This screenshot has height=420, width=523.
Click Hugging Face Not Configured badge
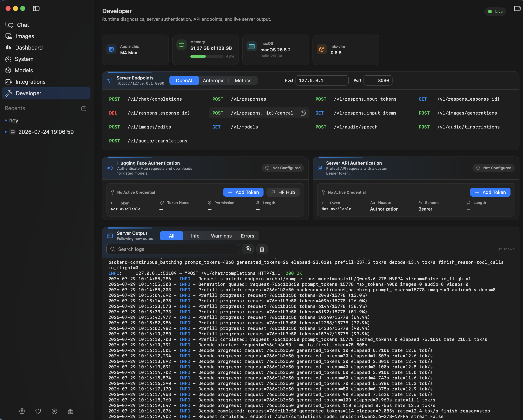[x=283, y=168]
